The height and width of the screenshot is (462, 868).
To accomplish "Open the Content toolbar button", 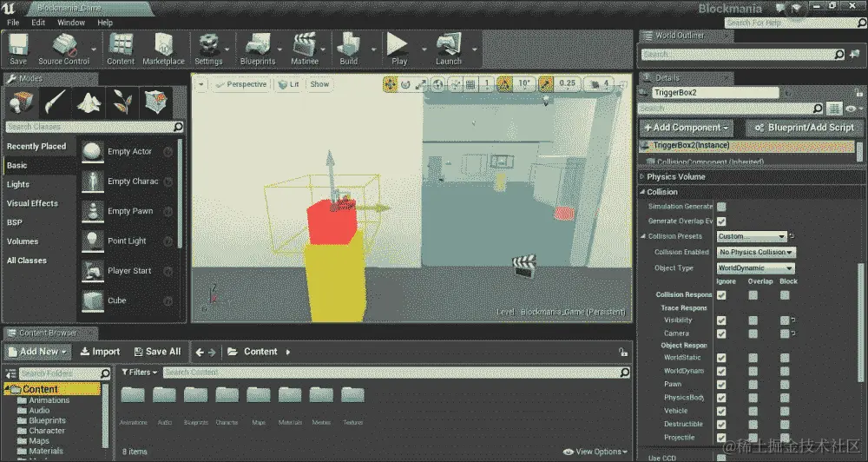I will coord(121,49).
